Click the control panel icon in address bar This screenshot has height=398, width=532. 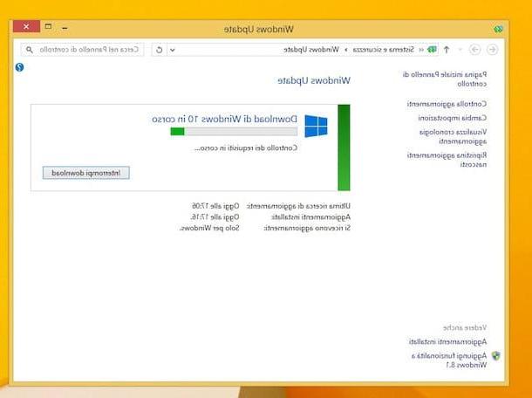click(x=432, y=50)
